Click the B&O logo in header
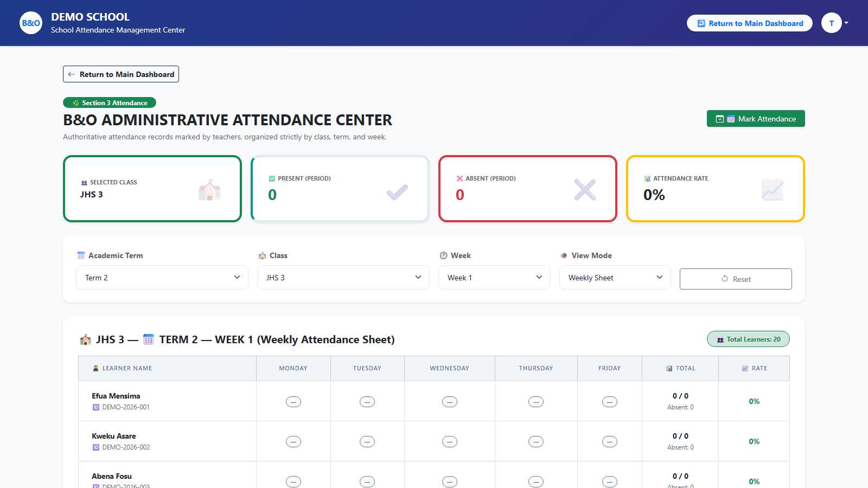The height and width of the screenshot is (488, 868). tap(31, 23)
